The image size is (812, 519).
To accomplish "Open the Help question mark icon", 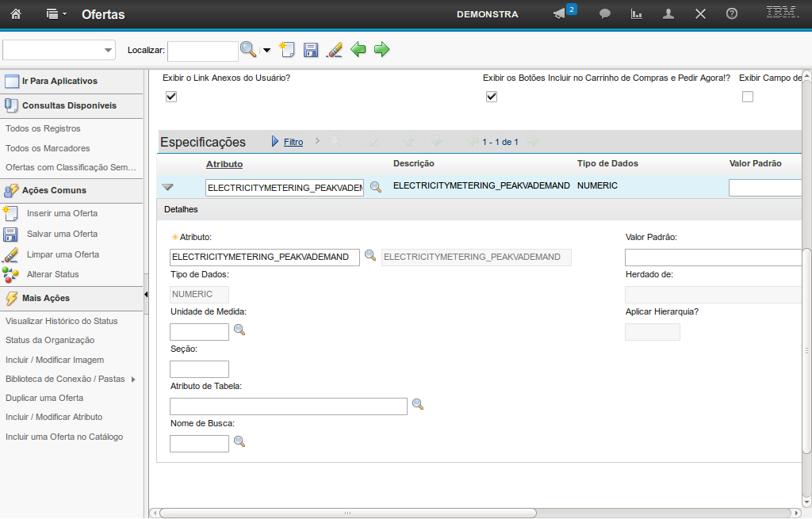I will coord(732,14).
